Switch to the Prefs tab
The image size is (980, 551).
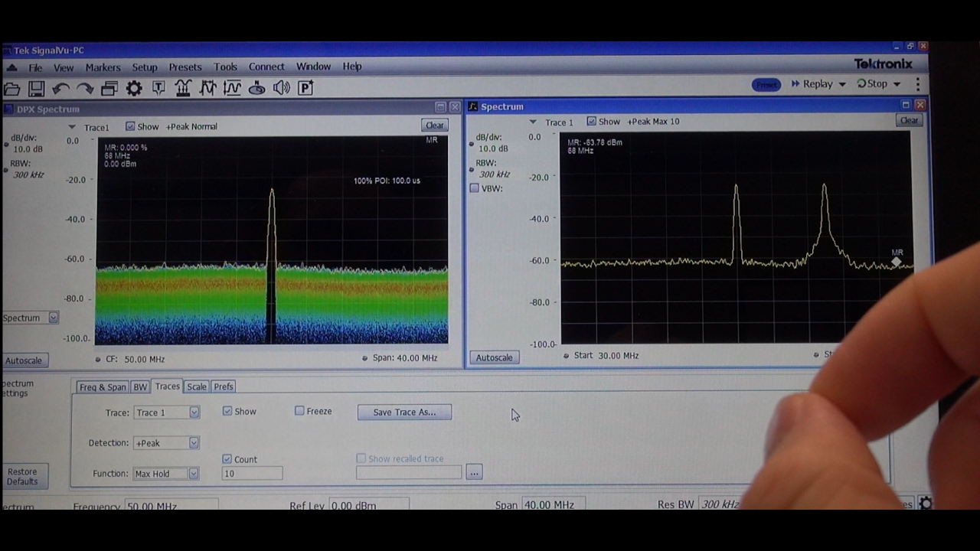(x=224, y=387)
